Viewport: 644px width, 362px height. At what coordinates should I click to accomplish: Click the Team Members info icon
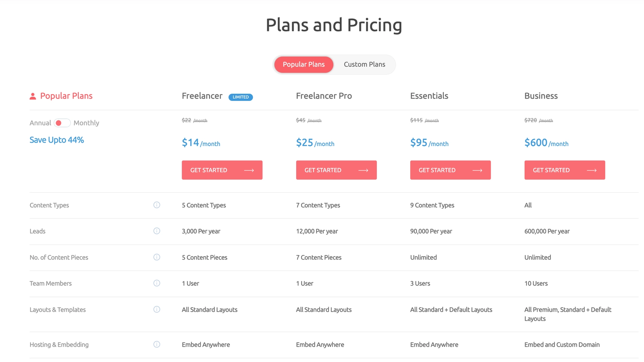pyautogui.click(x=157, y=283)
